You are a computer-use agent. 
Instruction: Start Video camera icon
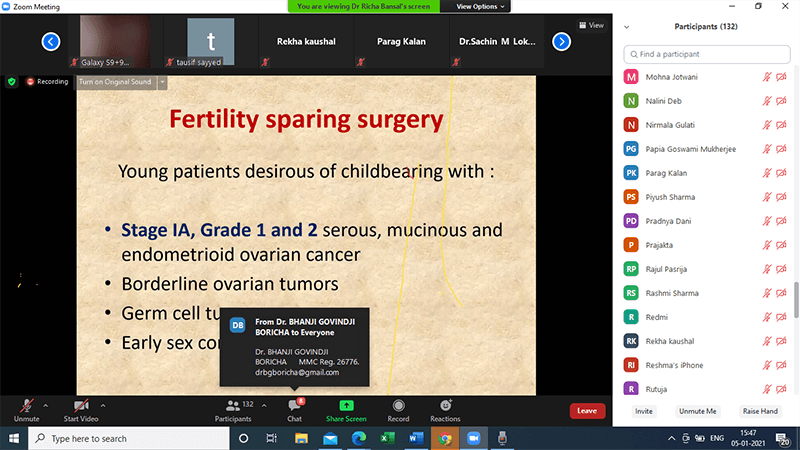coord(80,406)
